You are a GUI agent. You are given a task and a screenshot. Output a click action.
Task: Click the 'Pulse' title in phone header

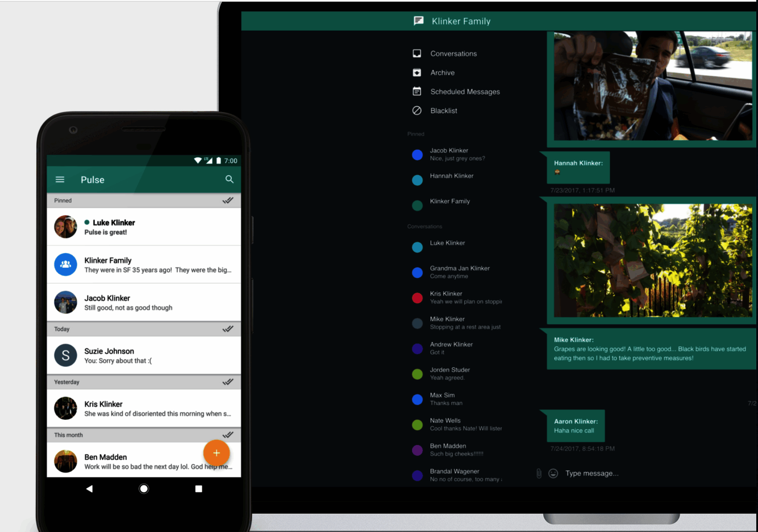click(x=93, y=180)
